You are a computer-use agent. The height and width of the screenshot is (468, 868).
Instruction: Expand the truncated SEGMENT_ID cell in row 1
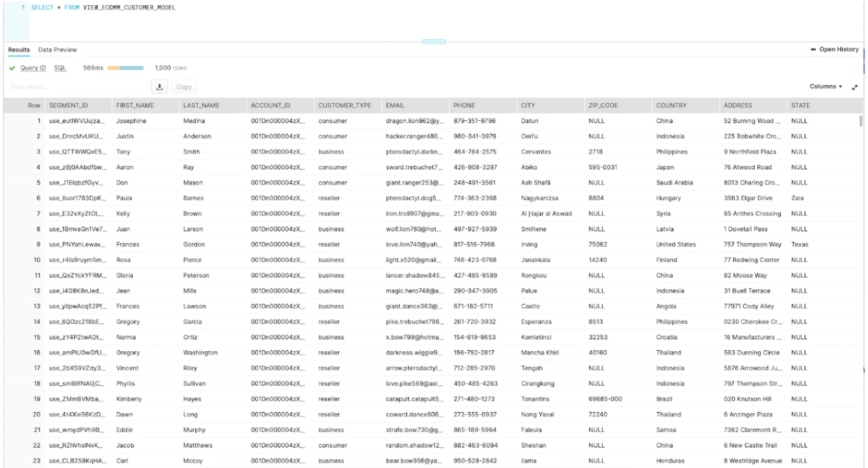[x=75, y=121]
